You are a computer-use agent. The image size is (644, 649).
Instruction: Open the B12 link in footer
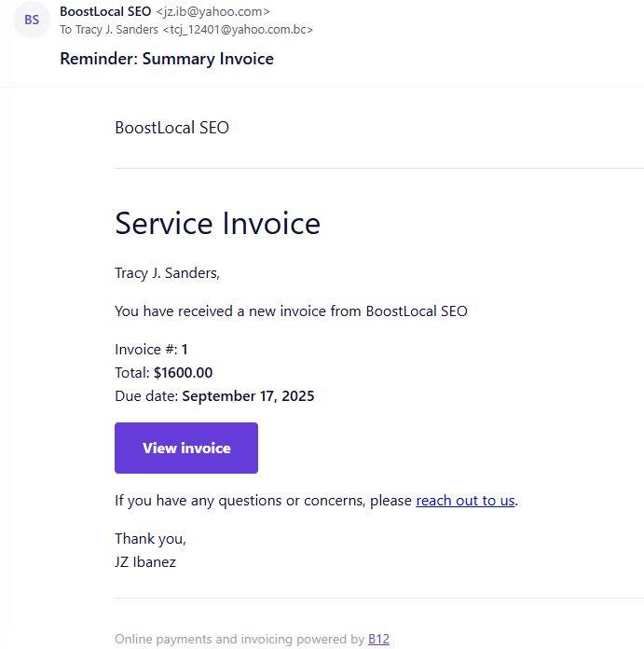(378, 640)
